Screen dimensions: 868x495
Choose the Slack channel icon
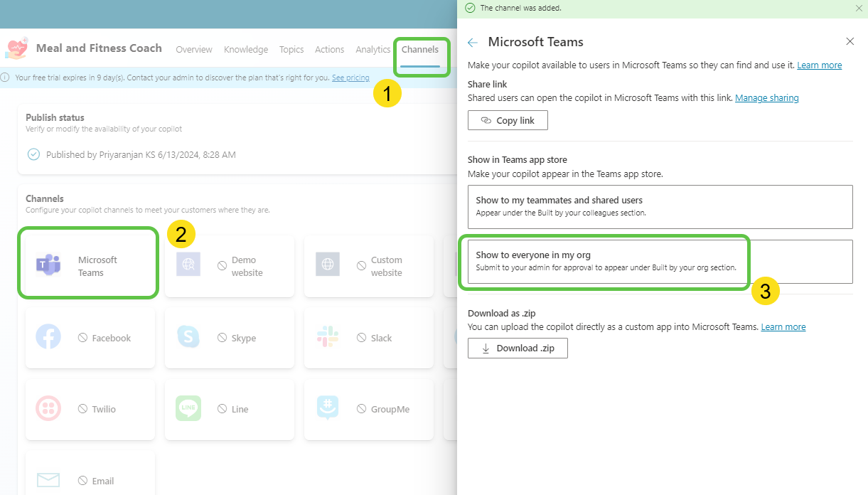(x=327, y=337)
